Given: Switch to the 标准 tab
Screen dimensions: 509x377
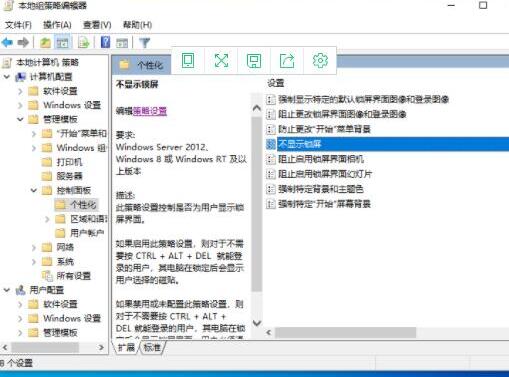Looking at the screenshot, I should click(x=152, y=348).
